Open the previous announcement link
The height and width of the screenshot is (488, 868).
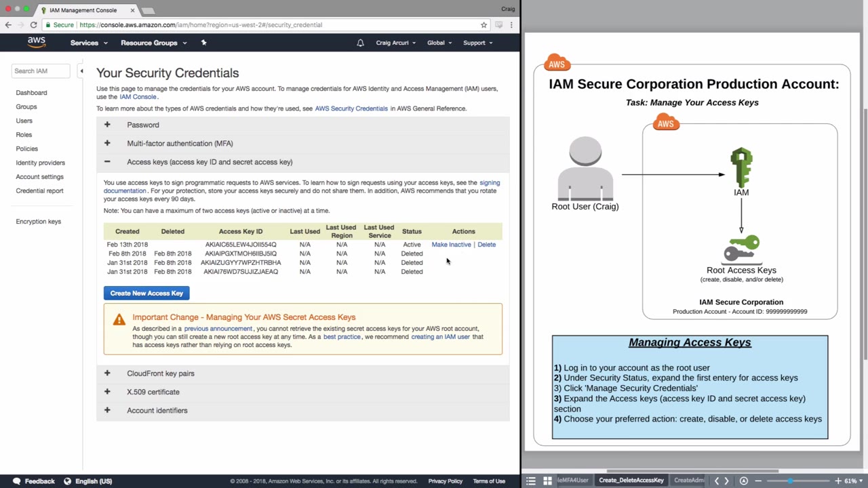218,329
